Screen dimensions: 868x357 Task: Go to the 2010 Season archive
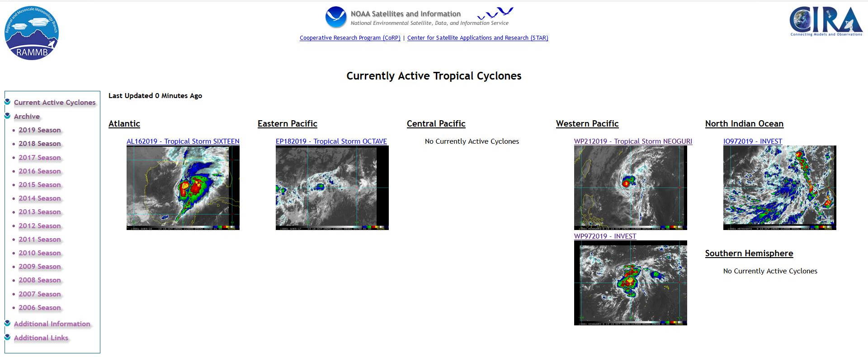40,253
